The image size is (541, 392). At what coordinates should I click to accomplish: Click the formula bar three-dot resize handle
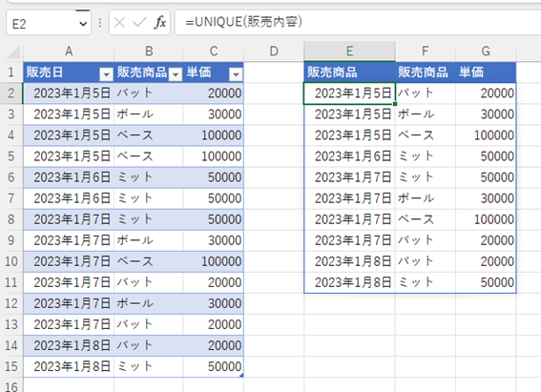[x=100, y=23]
